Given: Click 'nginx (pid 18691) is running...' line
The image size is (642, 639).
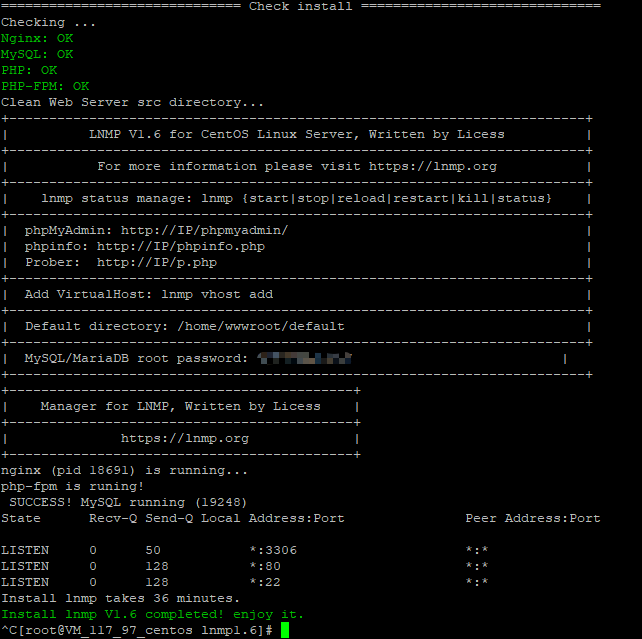Looking at the screenshot, I should (x=124, y=470).
